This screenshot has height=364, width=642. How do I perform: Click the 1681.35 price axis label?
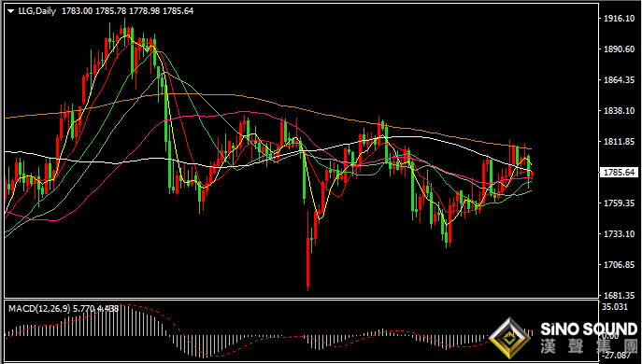coord(619,295)
